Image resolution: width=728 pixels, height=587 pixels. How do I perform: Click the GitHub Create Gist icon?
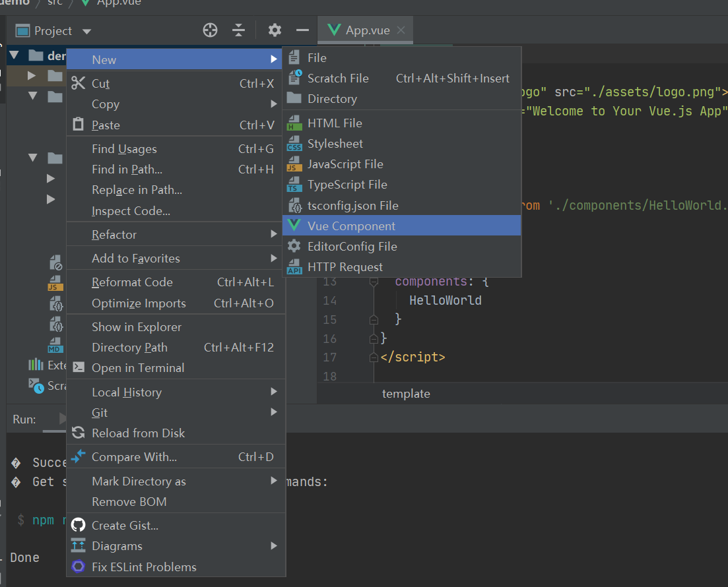tap(78, 525)
